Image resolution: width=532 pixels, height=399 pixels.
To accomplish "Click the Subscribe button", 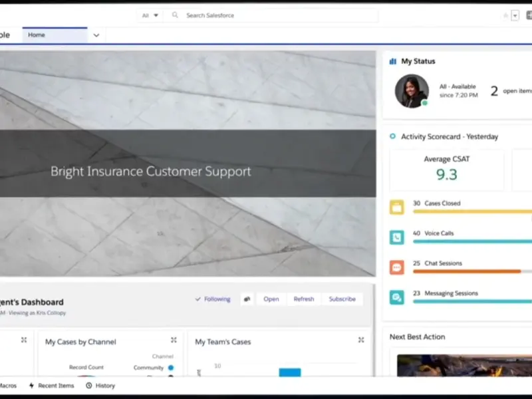I will pos(342,299).
